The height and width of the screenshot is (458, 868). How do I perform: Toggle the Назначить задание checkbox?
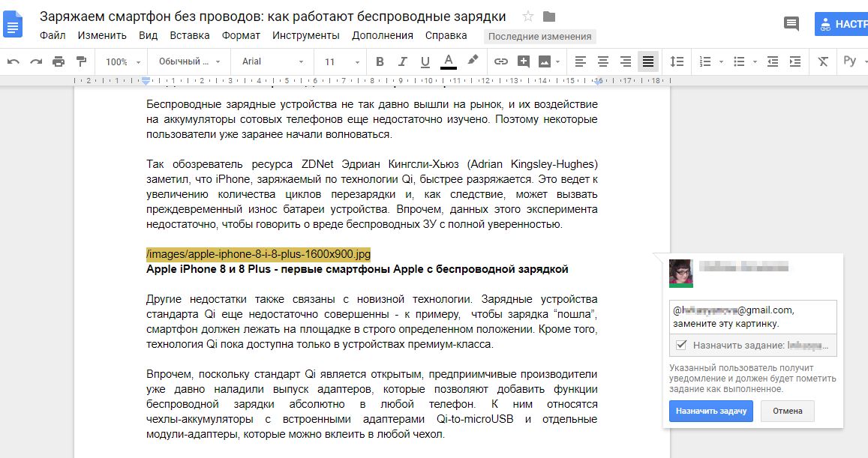click(x=681, y=345)
